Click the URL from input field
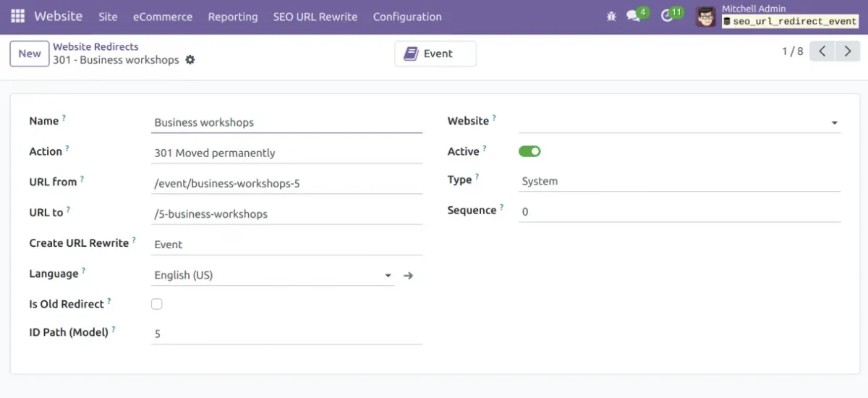The height and width of the screenshot is (398, 868). coord(286,184)
